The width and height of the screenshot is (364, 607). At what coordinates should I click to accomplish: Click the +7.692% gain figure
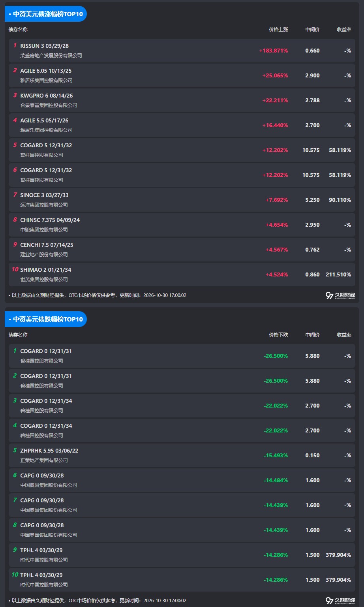(277, 200)
